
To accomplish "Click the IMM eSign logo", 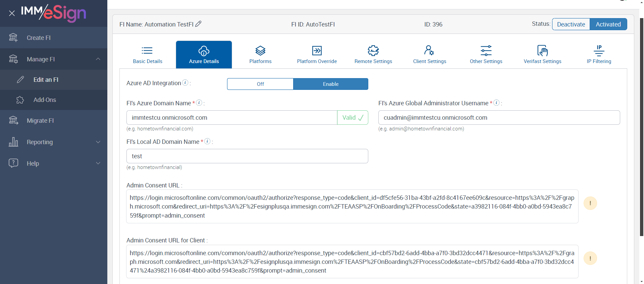I will [x=54, y=13].
